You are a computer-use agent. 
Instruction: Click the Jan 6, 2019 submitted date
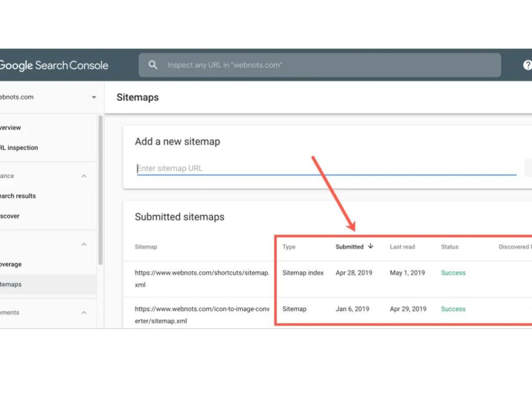[x=352, y=309]
